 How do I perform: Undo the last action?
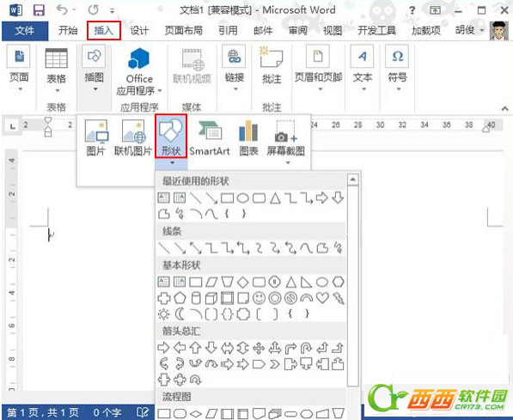point(62,9)
